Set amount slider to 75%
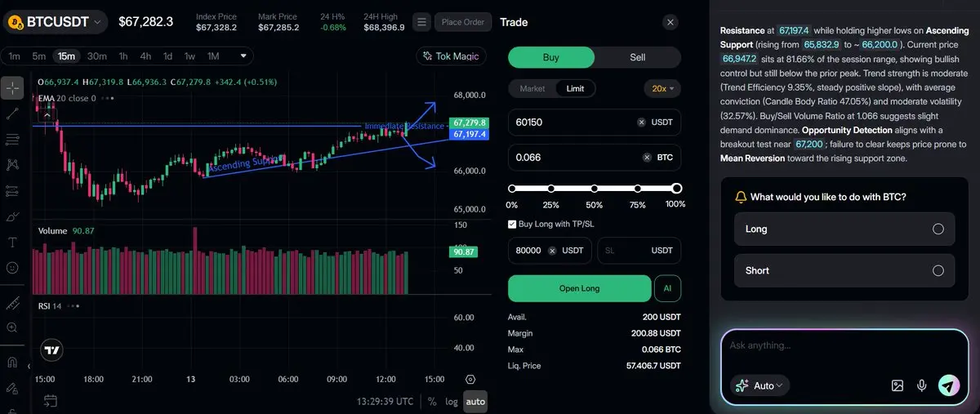The height and width of the screenshot is (414, 980). tap(636, 189)
